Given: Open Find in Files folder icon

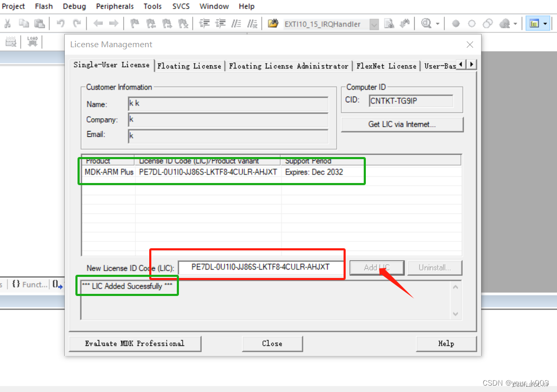Looking at the screenshot, I should coord(273,24).
